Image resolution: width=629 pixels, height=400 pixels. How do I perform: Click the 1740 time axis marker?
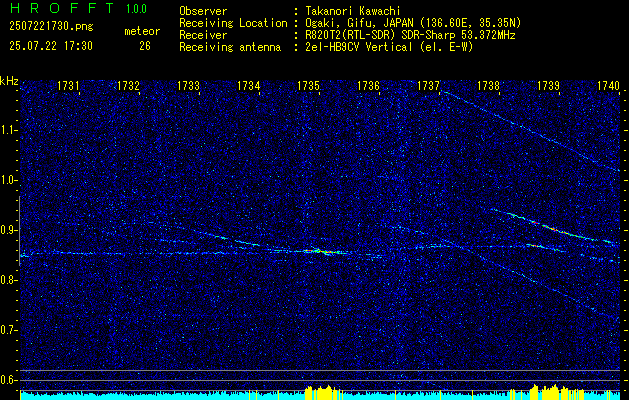coord(608,85)
